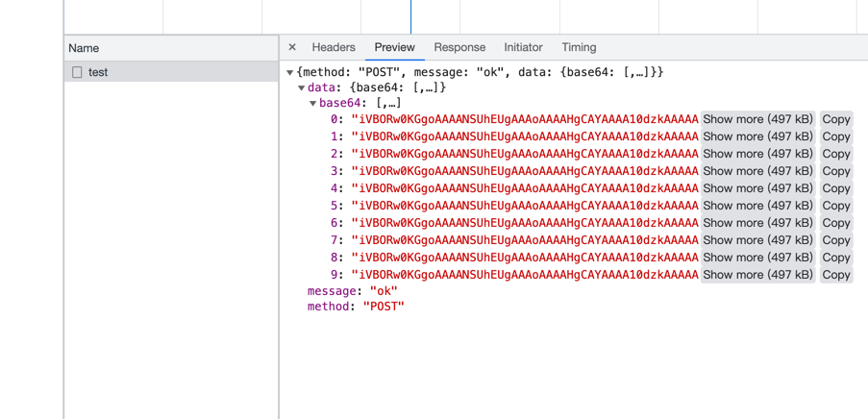Select the test request row
Viewport: 868px width, 419px height.
(171, 72)
